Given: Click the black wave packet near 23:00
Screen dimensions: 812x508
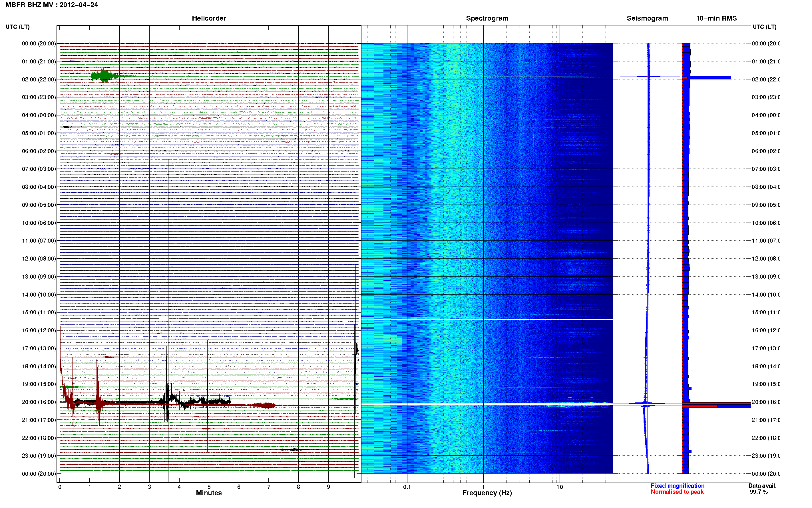Looking at the screenshot, I should pyautogui.click(x=294, y=449).
